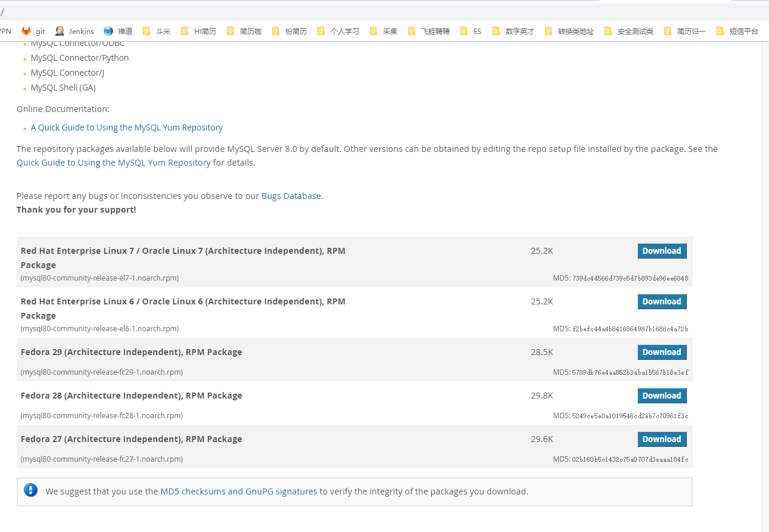Open the bulleted Quick Guide documentation link
Screen dimensions: 769x532
click(x=127, y=127)
